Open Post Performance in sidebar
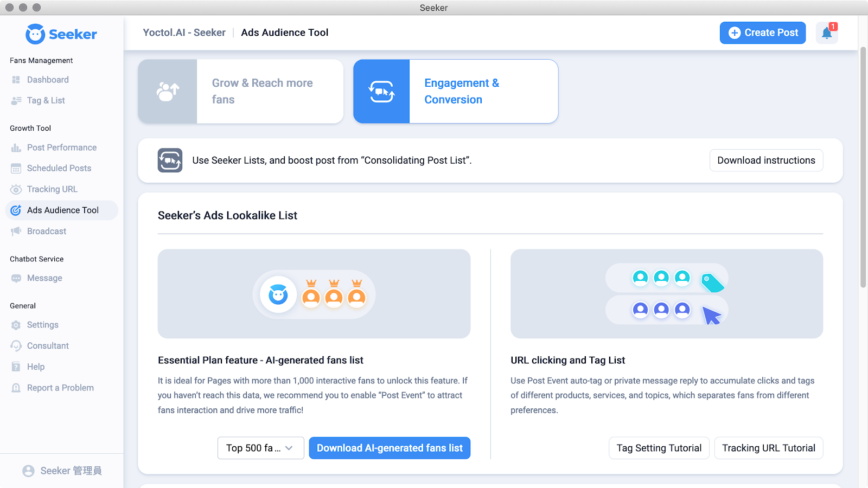The image size is (868, 488). (x=61, y=147)
